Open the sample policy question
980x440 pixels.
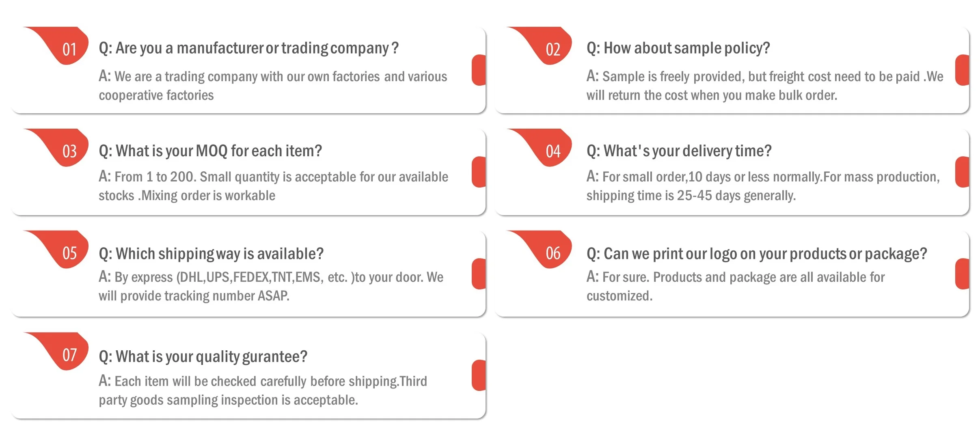[678, 48]
